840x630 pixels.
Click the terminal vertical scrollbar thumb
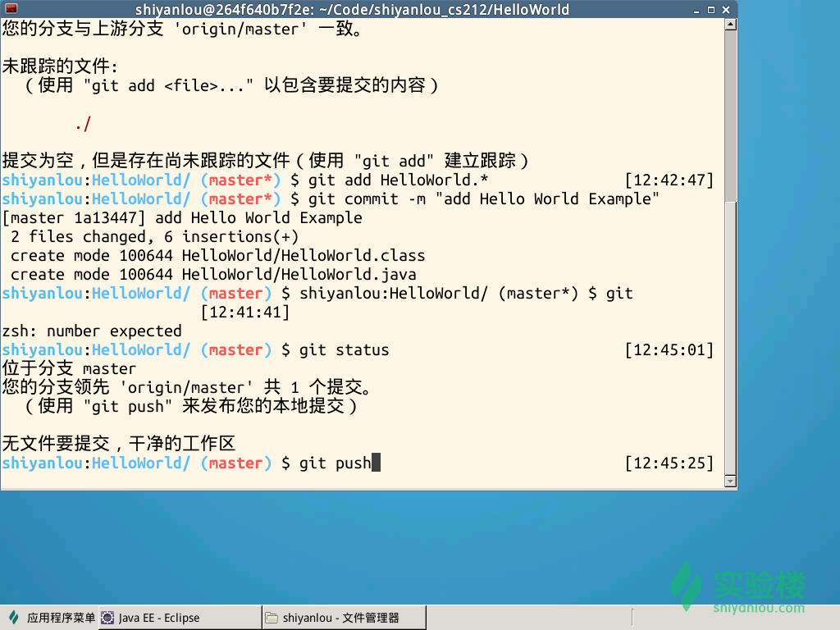tap(730, 337)
